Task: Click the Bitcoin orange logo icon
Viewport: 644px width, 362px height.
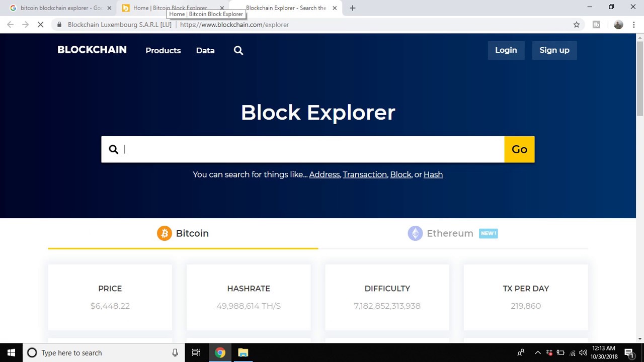Action: pos(164,233)
